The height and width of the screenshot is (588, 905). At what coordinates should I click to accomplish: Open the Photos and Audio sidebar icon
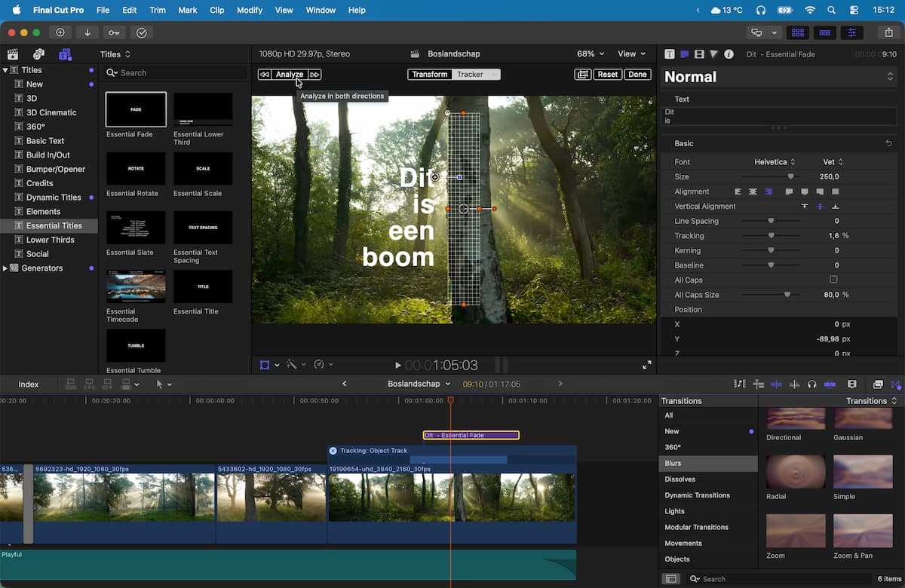coord(38,54)
